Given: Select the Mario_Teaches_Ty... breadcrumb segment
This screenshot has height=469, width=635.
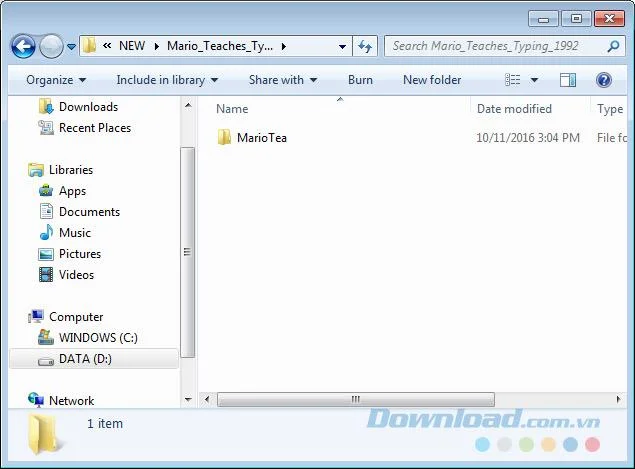Looking at the screenshot, I should pos(220,46).
